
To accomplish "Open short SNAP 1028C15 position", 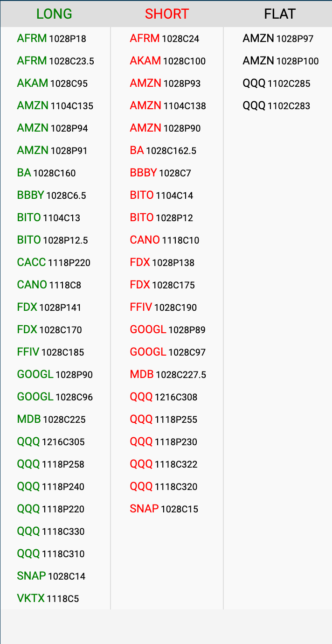I will (x=164, y=509).
